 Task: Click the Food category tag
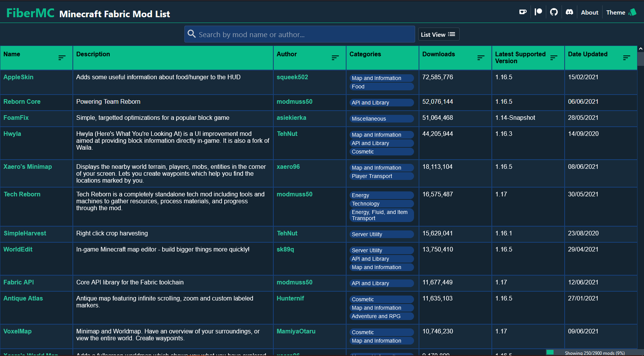[x=381, y=87]
